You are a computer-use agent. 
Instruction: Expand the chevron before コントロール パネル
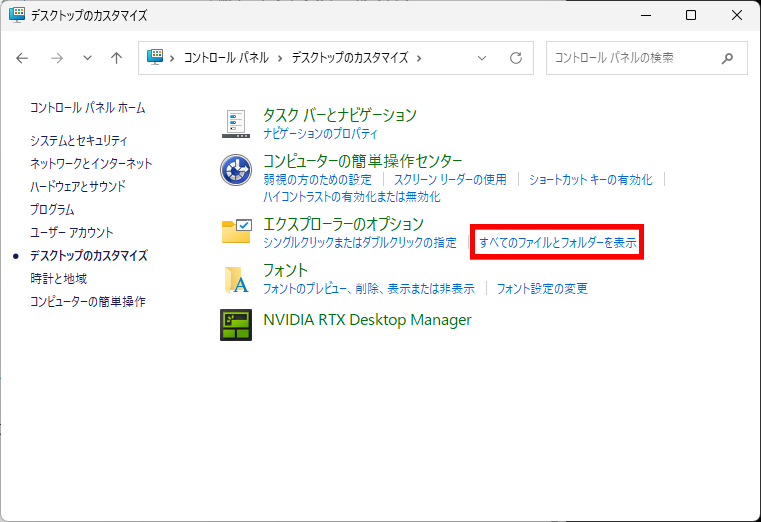172,59
